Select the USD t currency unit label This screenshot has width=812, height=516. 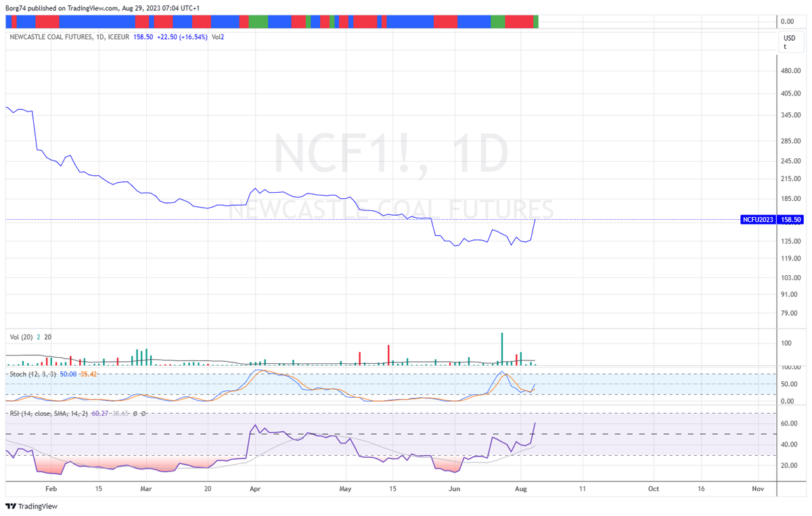789,42
